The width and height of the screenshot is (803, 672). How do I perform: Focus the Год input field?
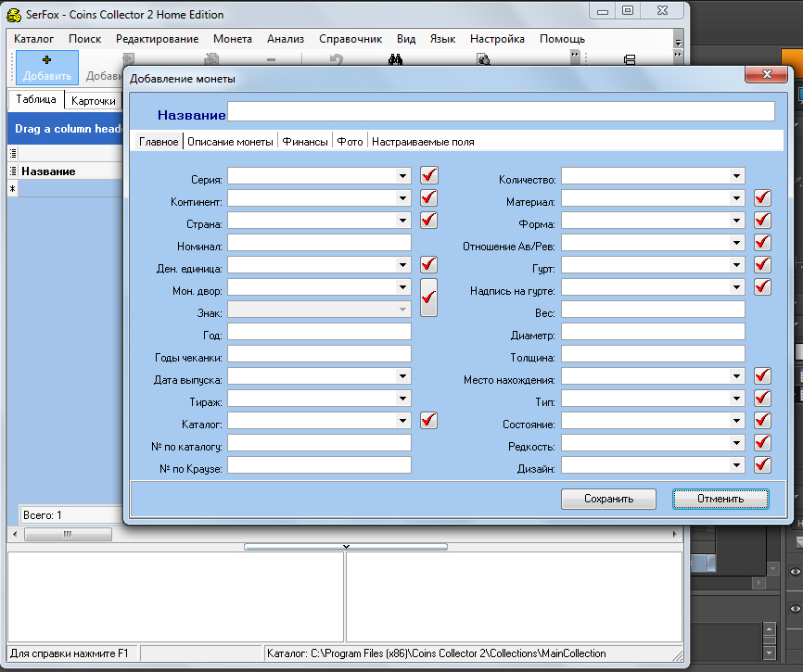click(319, 332)
